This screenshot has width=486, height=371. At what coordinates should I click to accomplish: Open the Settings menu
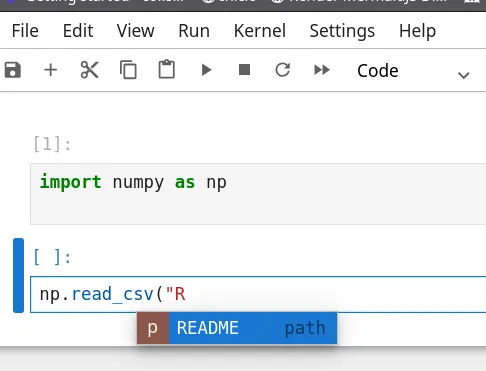coord(342,31)
